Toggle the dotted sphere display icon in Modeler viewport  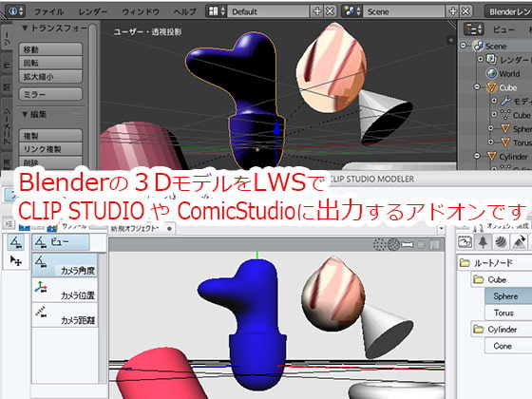(x=379, y=244)
